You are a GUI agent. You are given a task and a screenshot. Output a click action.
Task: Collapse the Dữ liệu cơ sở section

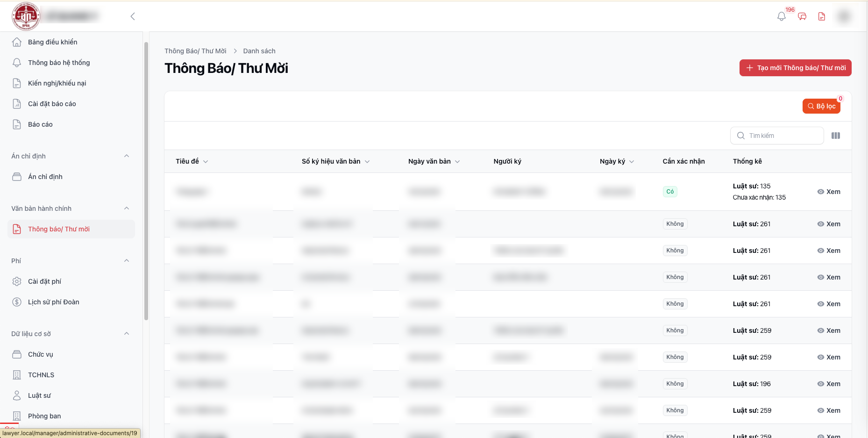(127, 334)
